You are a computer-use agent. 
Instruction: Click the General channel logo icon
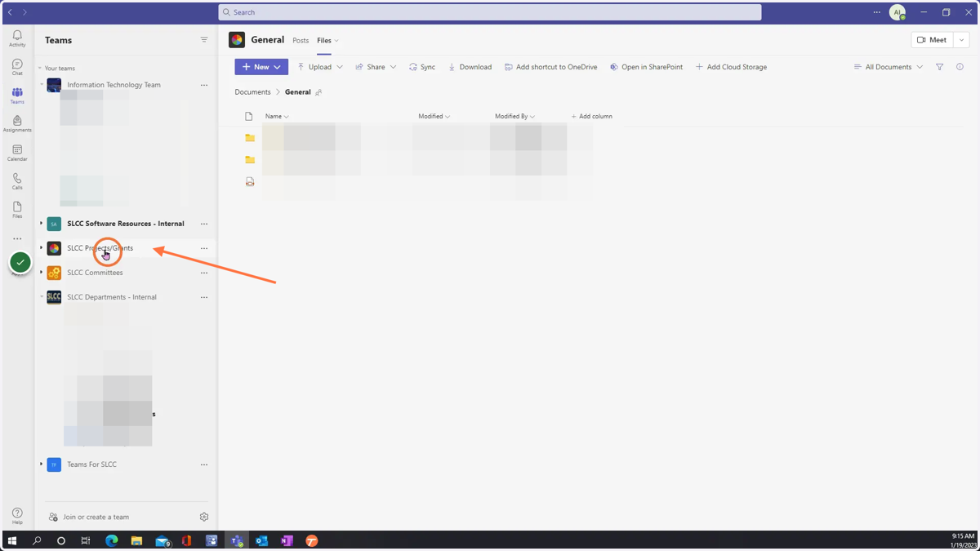click(x=237, y=40)
